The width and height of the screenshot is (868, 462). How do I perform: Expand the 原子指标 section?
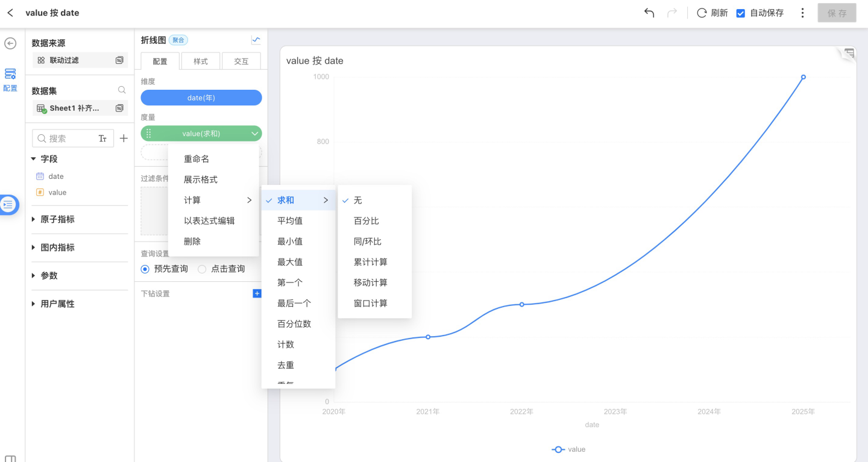click(34, 219)
